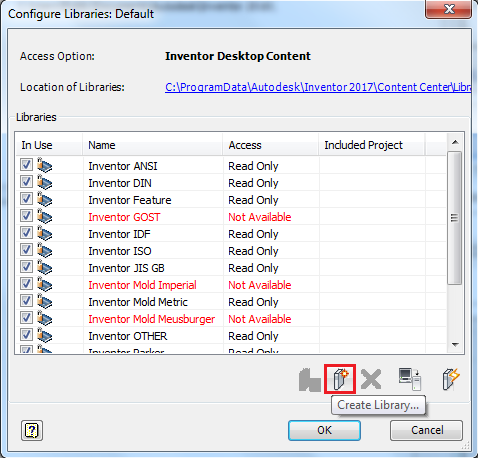Click Not Available cell for Inventor Mold Meusburger

[x=260, y=319]
